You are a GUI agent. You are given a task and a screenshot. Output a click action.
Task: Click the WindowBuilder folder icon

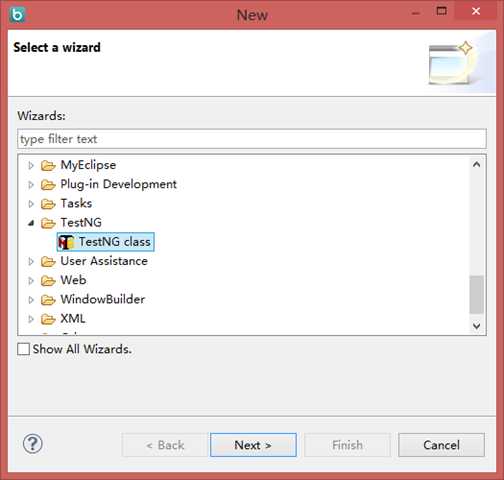tap(48, 300)
